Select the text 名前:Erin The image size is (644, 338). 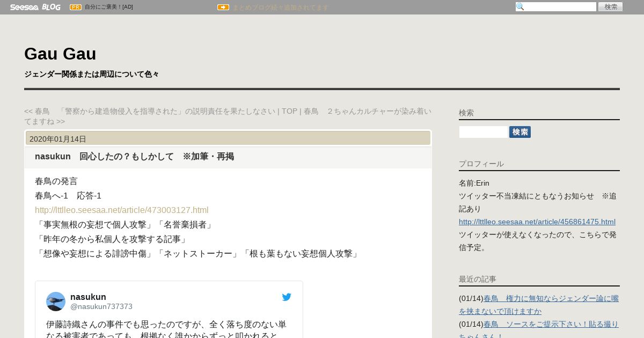coord(474,183)
